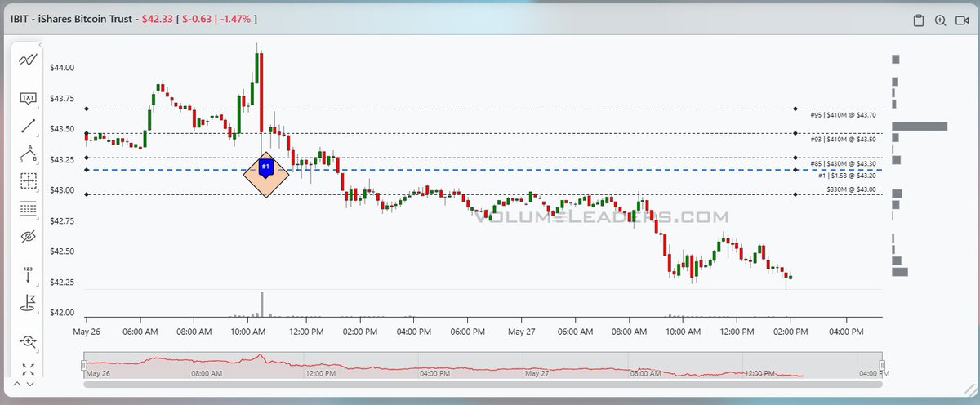Screen dimensions: 980x405
Task: Click the horizontal scrollbar beneath the range slider
Action: (483, 383)
